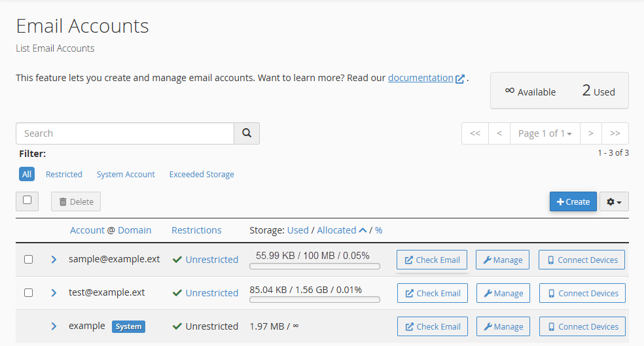644x346 pixels.
Task: Create a new email account
Action: coord(573,202)
